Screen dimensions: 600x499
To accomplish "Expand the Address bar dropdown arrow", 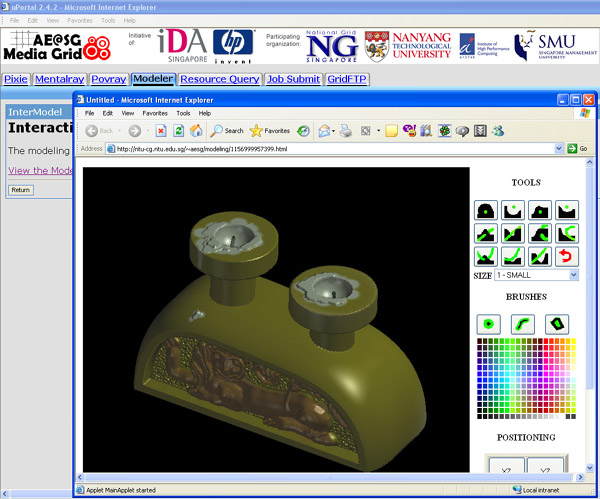I will click(559, 148).
